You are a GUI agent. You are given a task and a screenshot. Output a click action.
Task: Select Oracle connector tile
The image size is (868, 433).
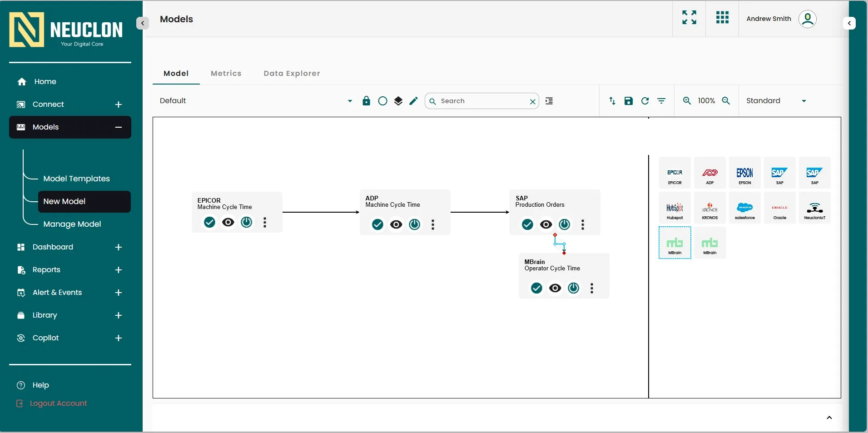[780, 208]
